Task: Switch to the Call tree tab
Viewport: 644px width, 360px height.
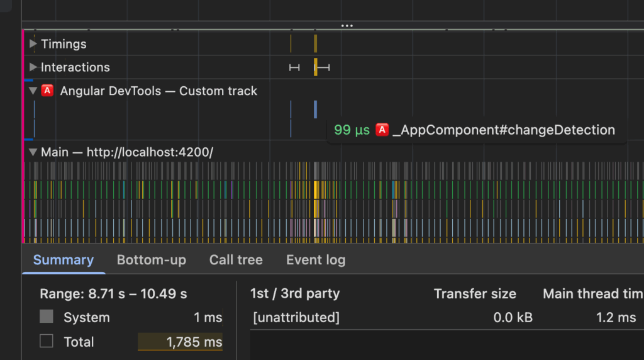Action: pyautogui.click(x=236, y=260)
